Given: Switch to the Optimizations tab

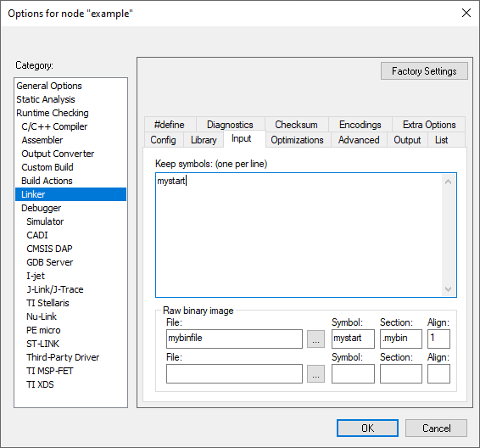Looking at the screenshot, I should click(x=297, y=140).
